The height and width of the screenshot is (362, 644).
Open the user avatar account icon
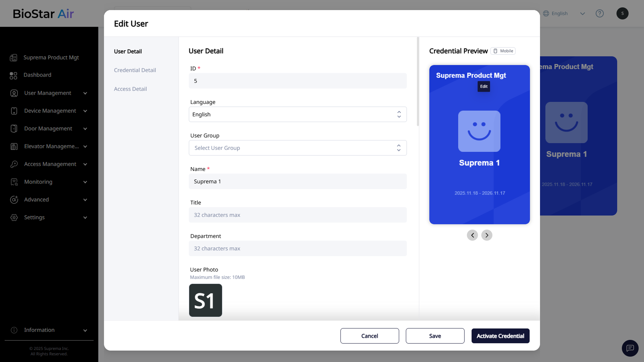pyautogui.click(x=622, y=13)
